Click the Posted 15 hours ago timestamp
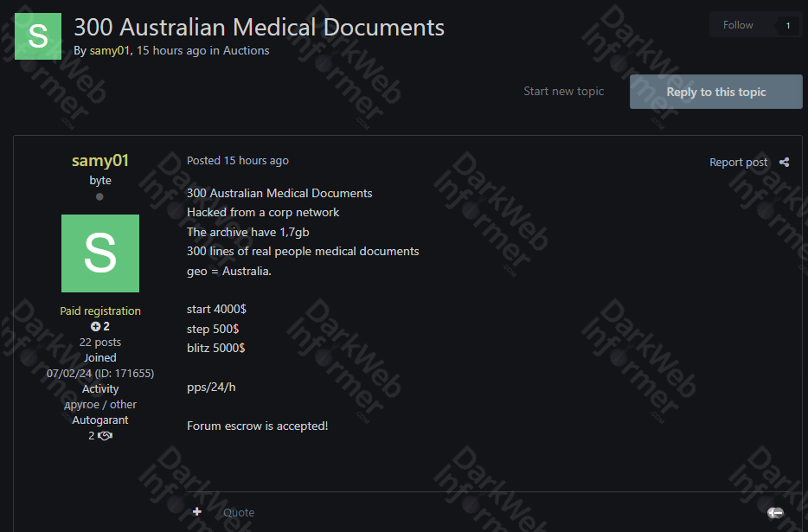808x532 pixels. point(238,161)
